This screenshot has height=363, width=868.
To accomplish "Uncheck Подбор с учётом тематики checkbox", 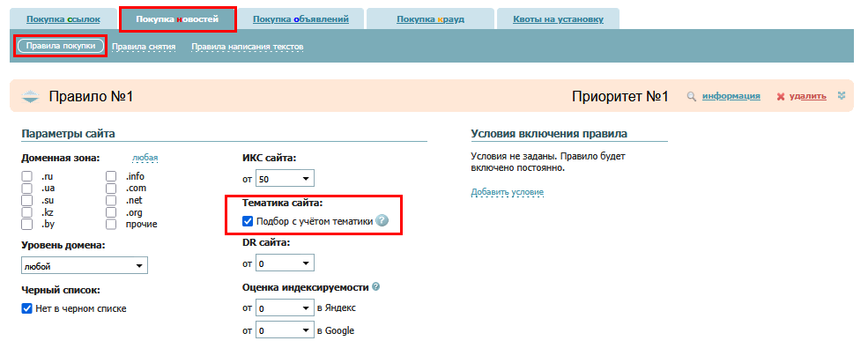I will click(x=248, y=221).
